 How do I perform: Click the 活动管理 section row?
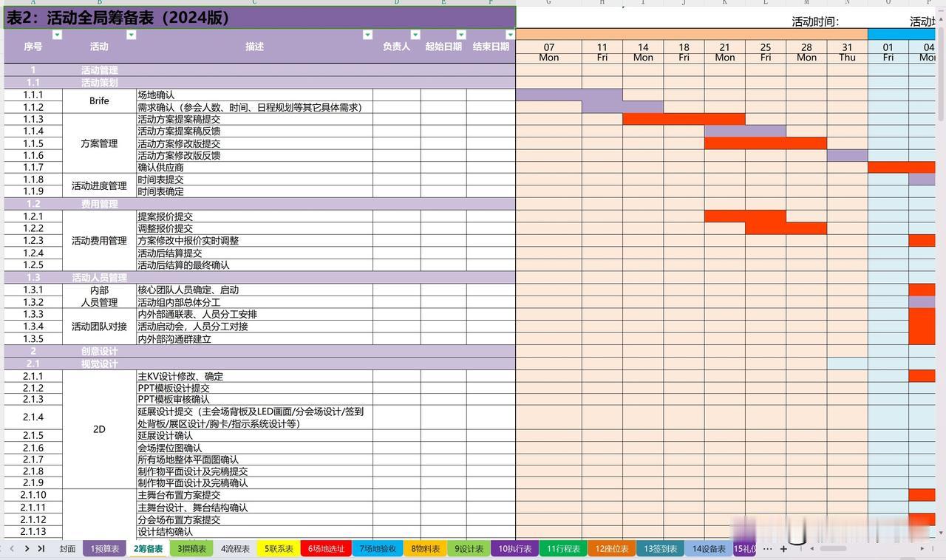coord(259,70)
